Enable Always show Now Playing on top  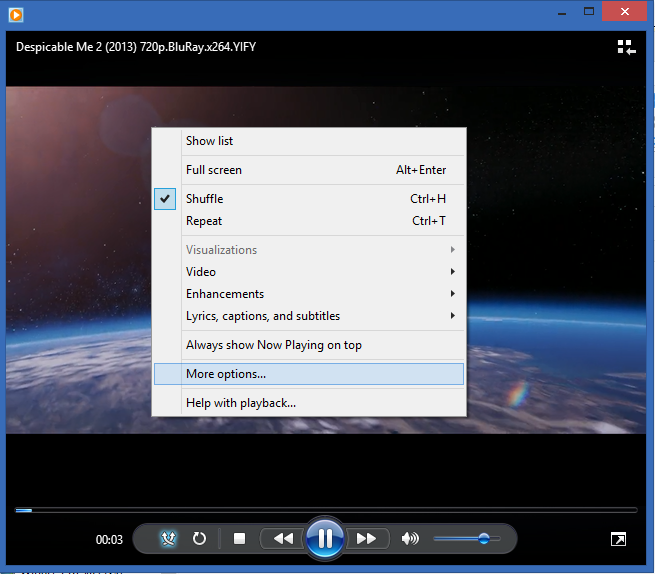tap(309, 345)
